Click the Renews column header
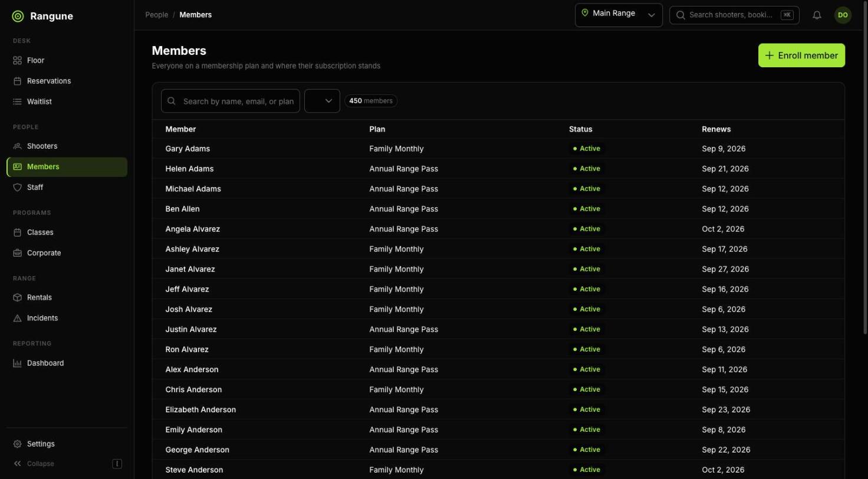The height and width of the screenshot is (479, 868). click(716, 129)
